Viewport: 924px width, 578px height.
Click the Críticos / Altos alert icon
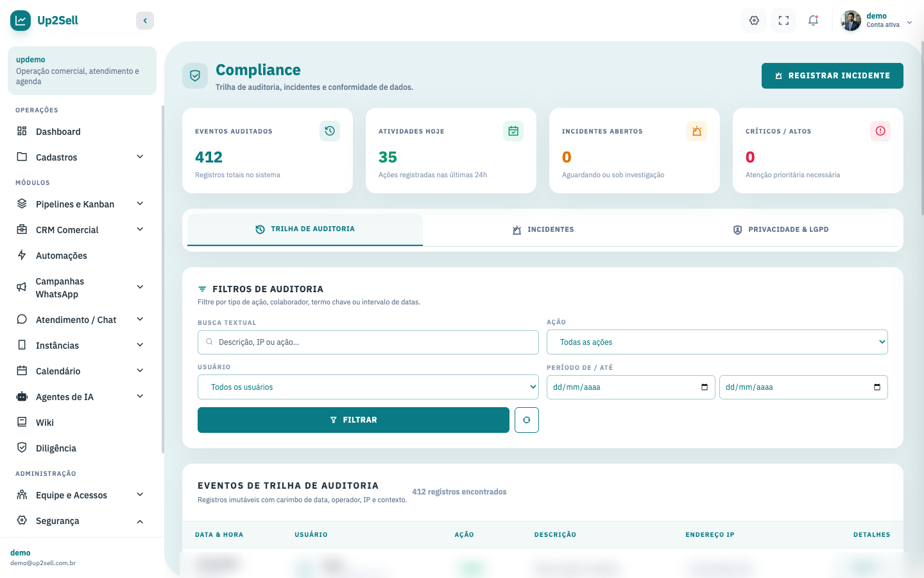pyautogui.click(x=880, y=131)
